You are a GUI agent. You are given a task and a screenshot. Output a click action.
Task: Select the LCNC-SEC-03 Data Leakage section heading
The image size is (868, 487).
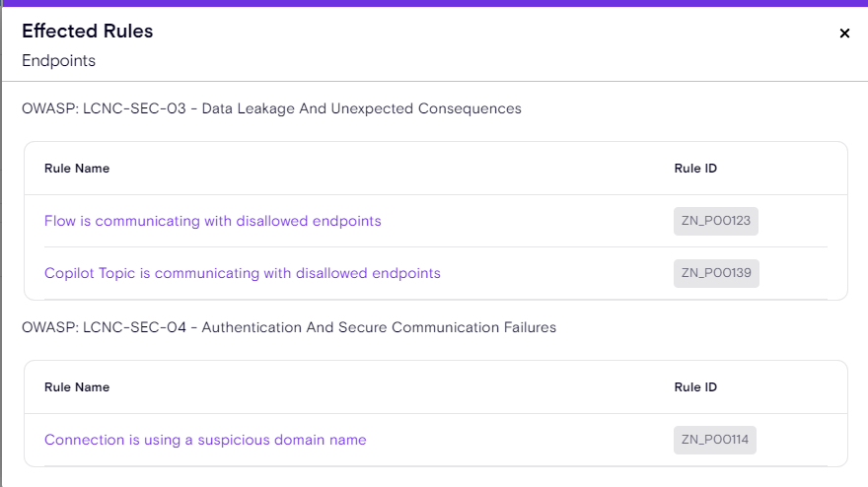pyautogui.click(x=271, y=108)
